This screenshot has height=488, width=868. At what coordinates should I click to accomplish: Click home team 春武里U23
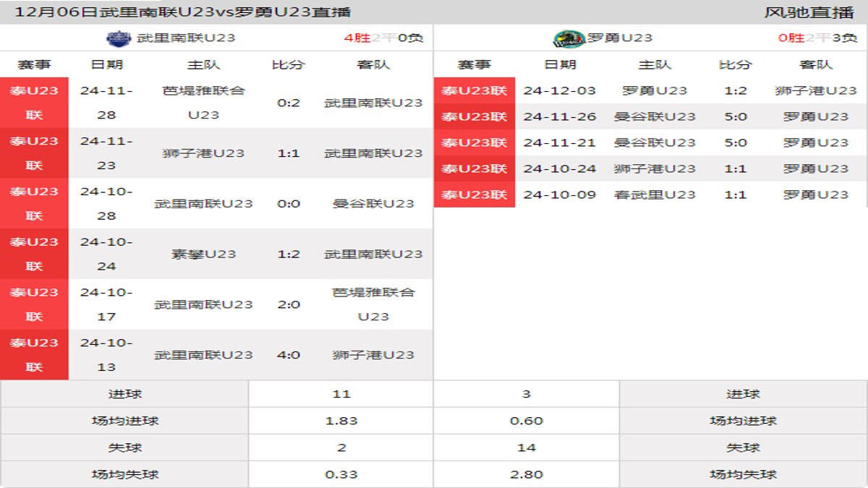point(655,194)
